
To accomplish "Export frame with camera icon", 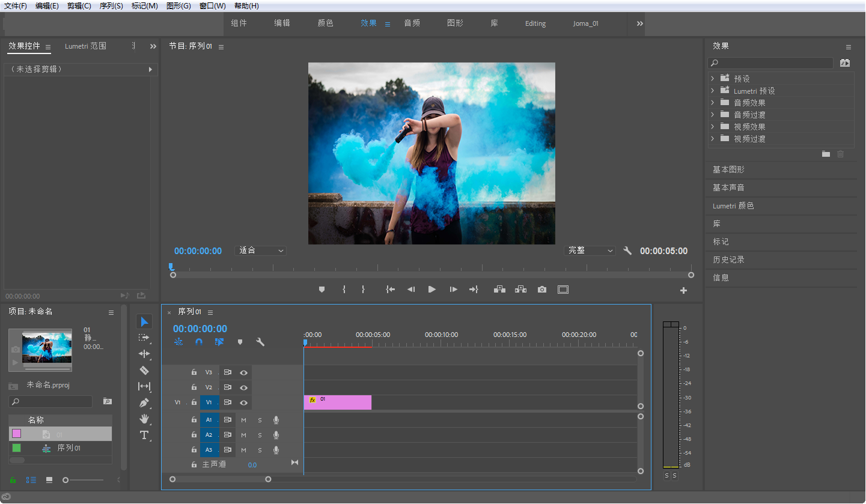I will tap(542, 290).
